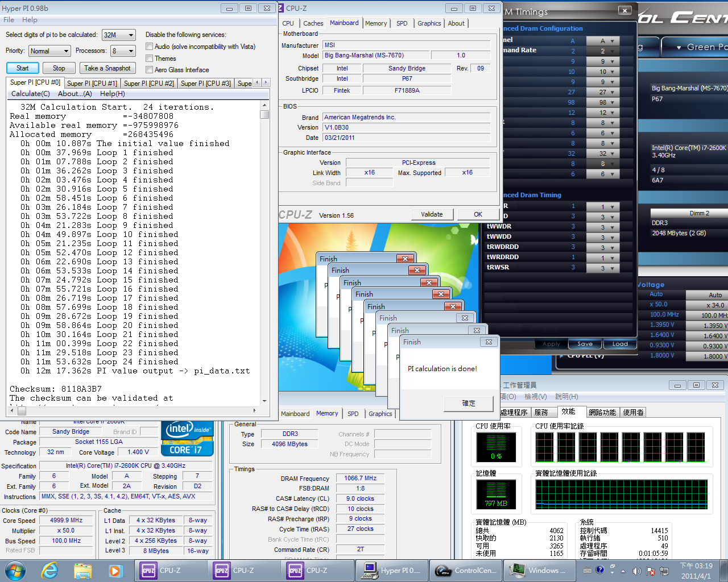This screenshot has height=582, width=728.
Task: Click Load button in ControlCenter
Action: coord(620,344)
